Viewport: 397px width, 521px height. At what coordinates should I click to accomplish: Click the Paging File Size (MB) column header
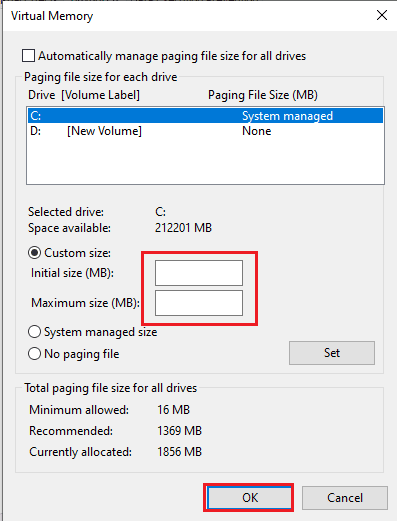tap(263, 95)
